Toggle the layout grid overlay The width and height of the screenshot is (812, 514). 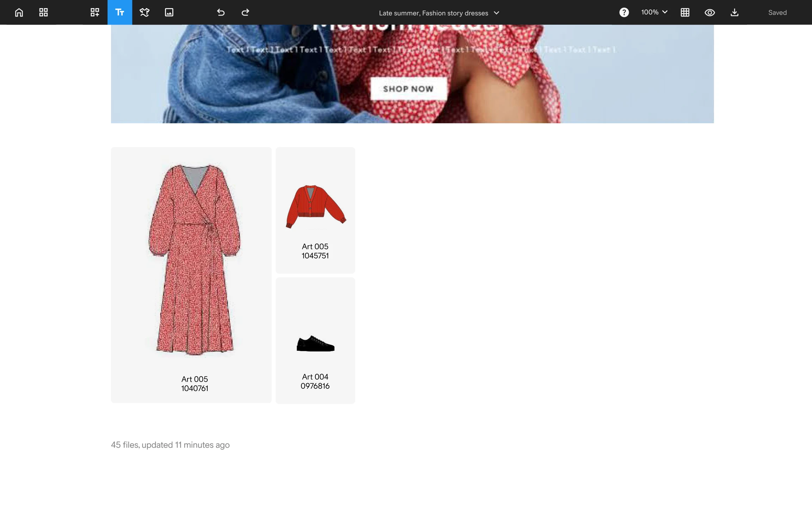(685, 12)
